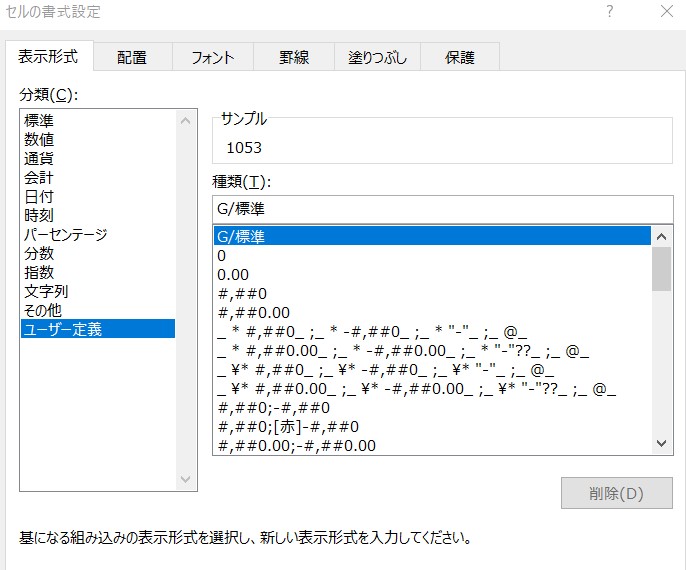Choose 文字列 category

(x=98, y=291)
